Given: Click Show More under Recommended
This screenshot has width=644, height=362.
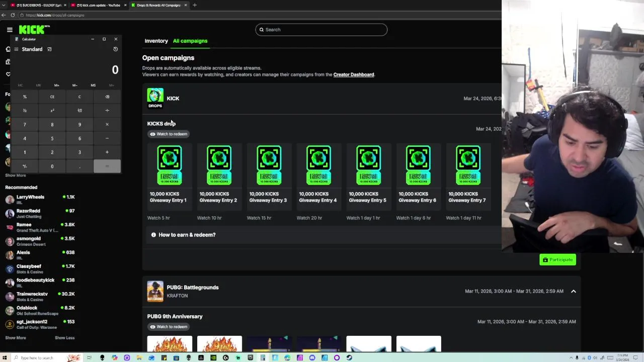Looking at the screenshot, I should tap(16, 338).
